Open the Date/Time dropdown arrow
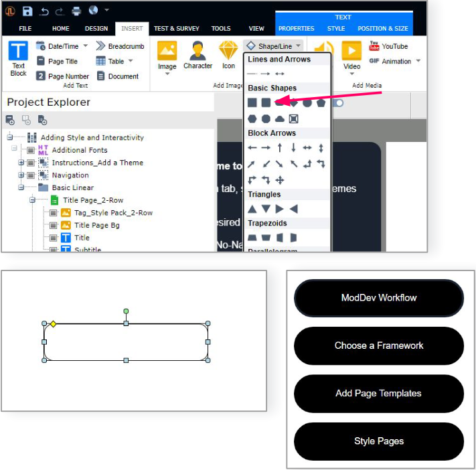 (85, 46)
